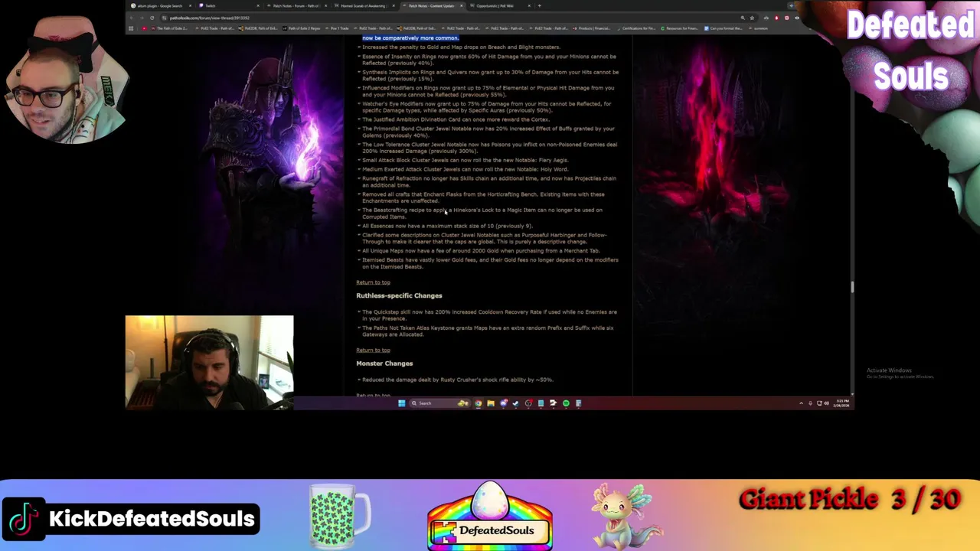
Task: Click the browser back arrow
Action: (x=132, y=18)
